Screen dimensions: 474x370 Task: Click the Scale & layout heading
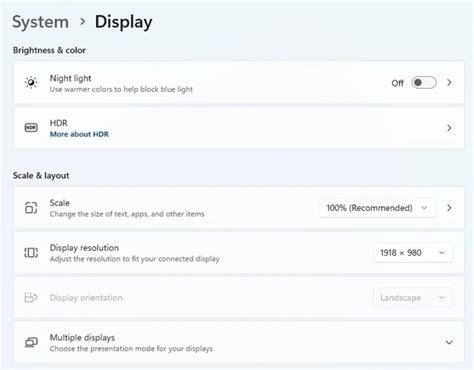tap(41, 175)
